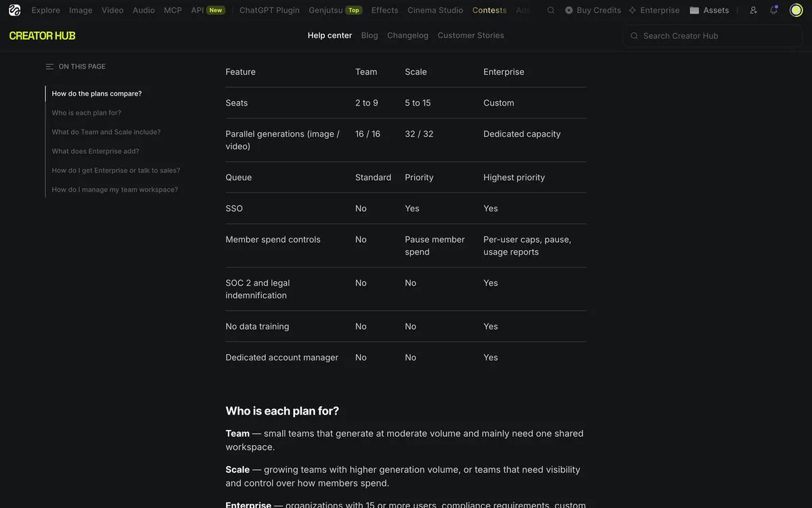Click the '16 / 16' cell
The height and width of the screenshot is (508, 812).
click(x=367, y=134)
